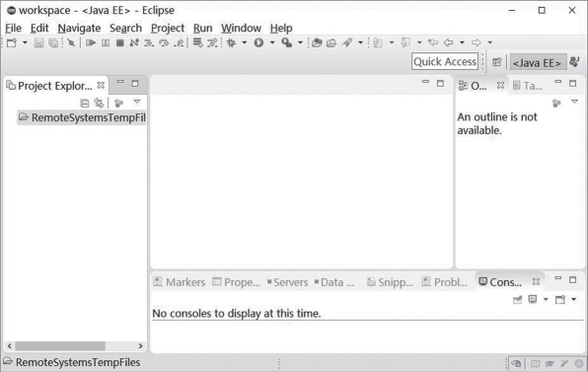The width and height of the screenshot is (588, 372).
Task: Click the Quick Access search field
Action: point(445,61)
